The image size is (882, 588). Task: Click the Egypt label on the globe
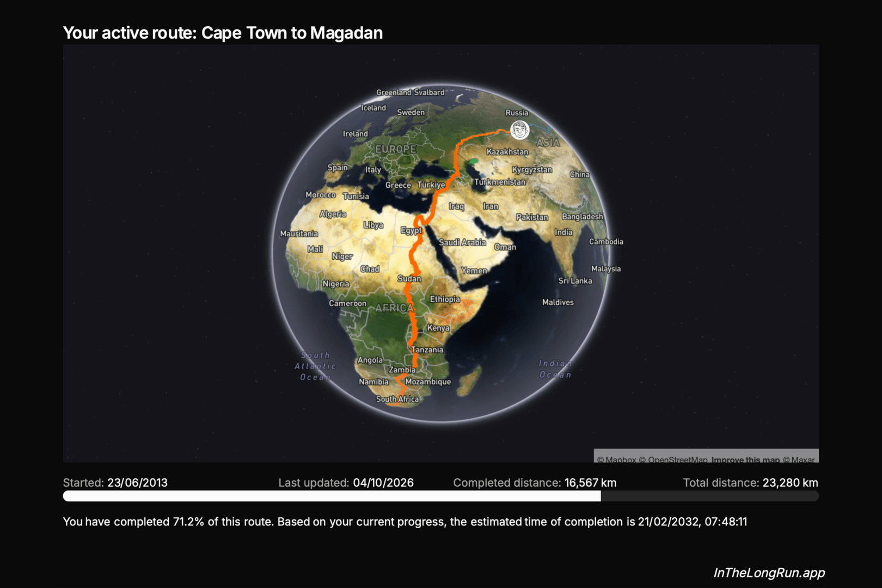point(411,230)
